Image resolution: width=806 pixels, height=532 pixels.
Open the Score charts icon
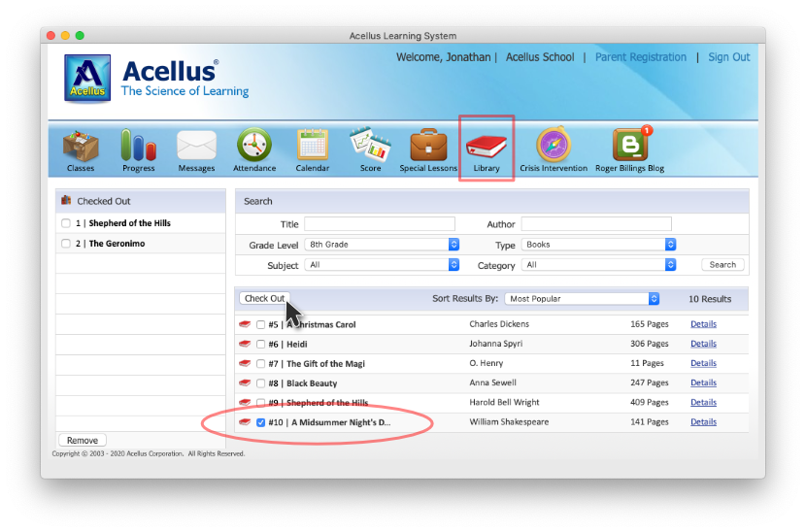pyautogui.click(x=370, y=144)
